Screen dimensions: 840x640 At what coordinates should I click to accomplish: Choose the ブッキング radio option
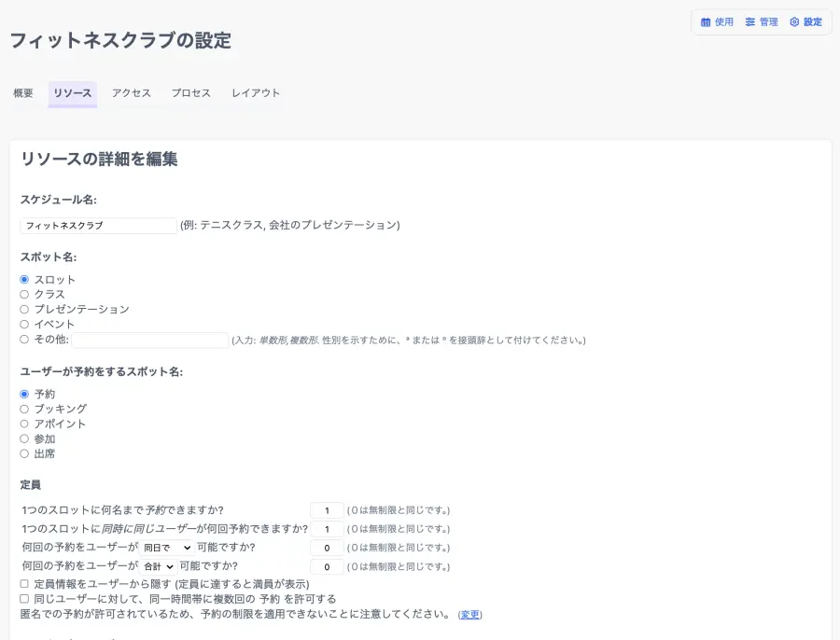coord(24,409)
